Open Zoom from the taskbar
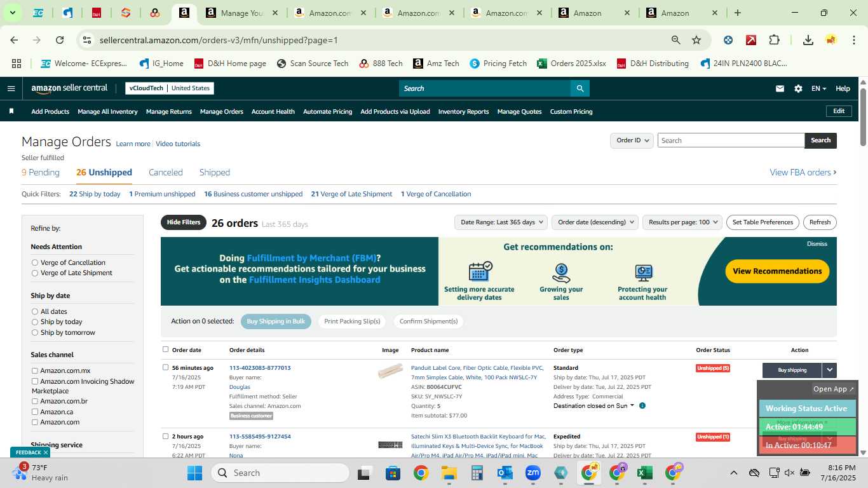The width and height of the screenshot is (868, 488). point(532,473)
